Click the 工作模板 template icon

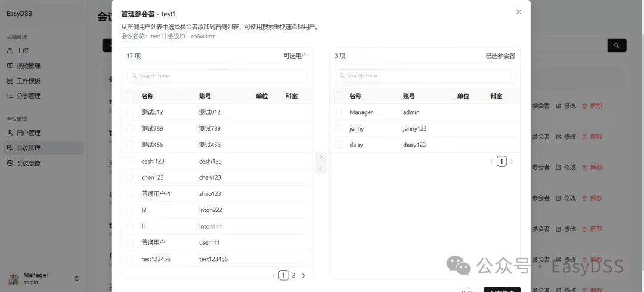click(x=10, y=81)
